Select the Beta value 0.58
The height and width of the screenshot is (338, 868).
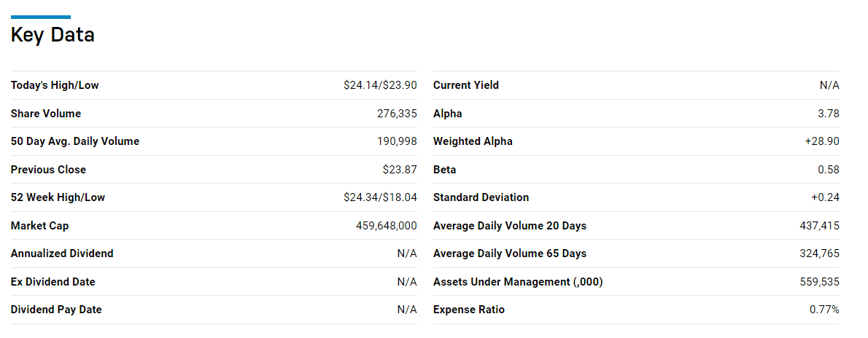pyautogui.click(x=829, y=170)
